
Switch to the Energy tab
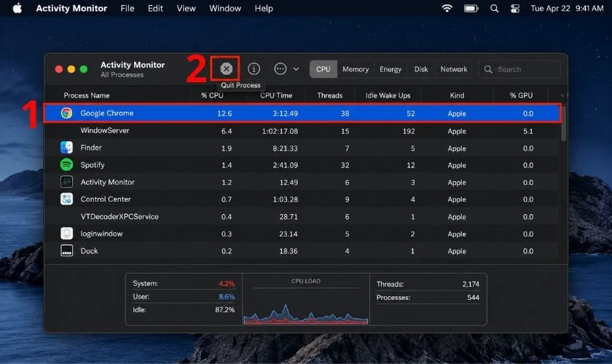click(x=391, y=69)
